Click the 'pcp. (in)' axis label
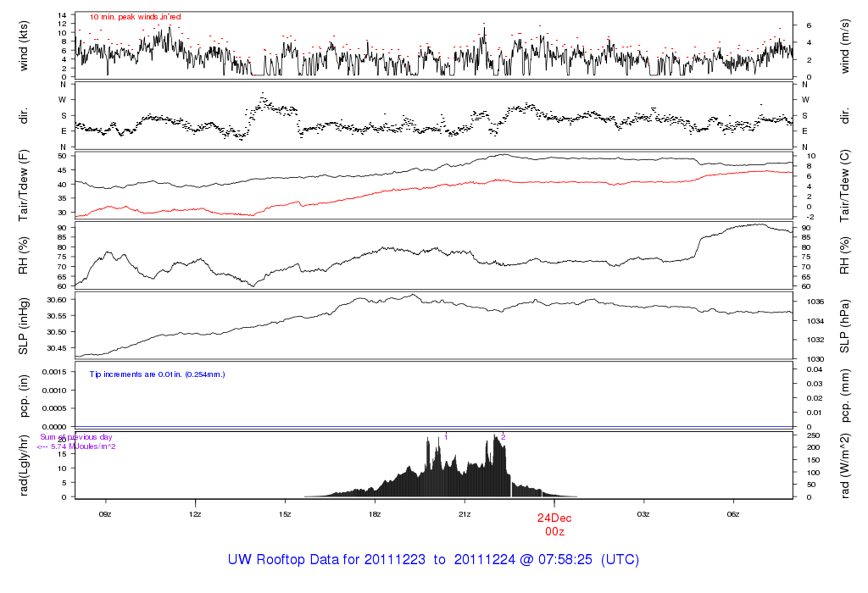The image size is (868, 593). (x=25, y=394)
